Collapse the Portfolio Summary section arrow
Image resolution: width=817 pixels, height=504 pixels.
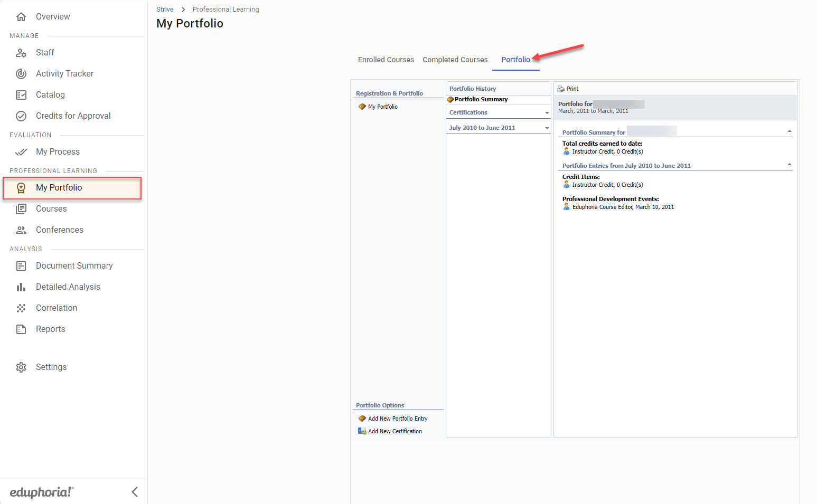click(789, 131)
